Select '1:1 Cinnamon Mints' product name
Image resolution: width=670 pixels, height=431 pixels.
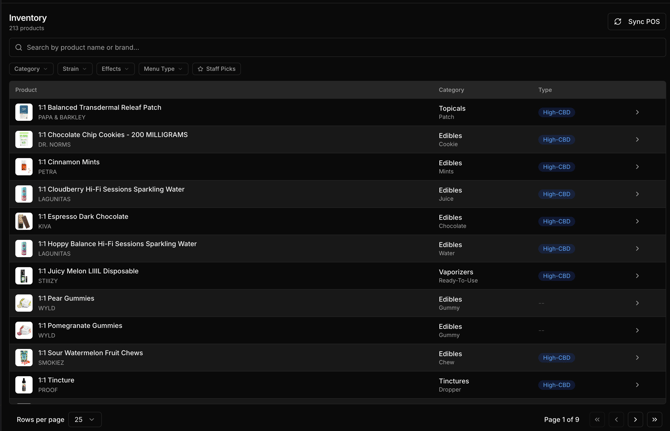pos(69,162)
